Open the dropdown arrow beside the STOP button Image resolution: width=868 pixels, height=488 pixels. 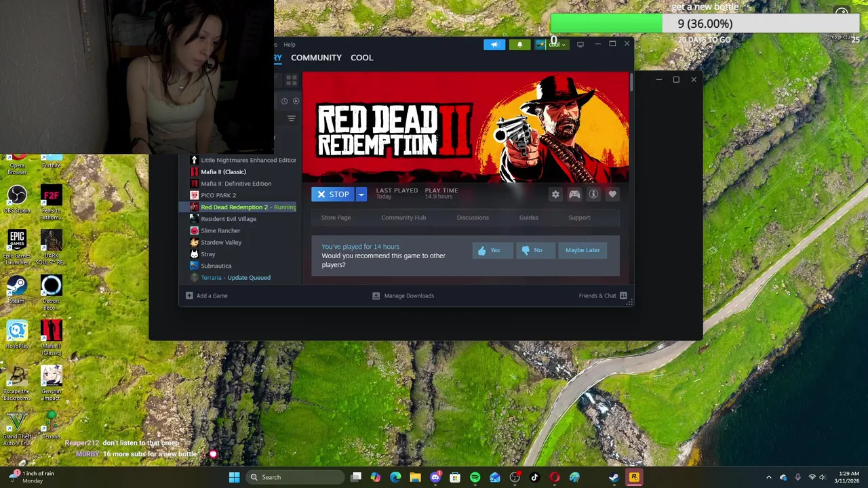coord(361,195)
